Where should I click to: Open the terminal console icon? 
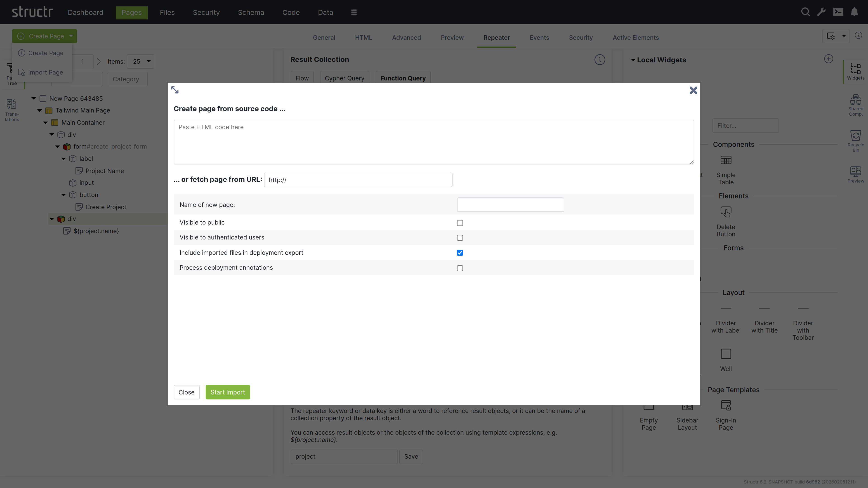coord(838,12)
